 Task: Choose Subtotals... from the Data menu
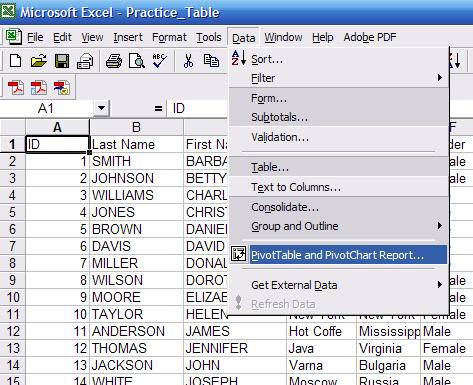pos(338,117)
